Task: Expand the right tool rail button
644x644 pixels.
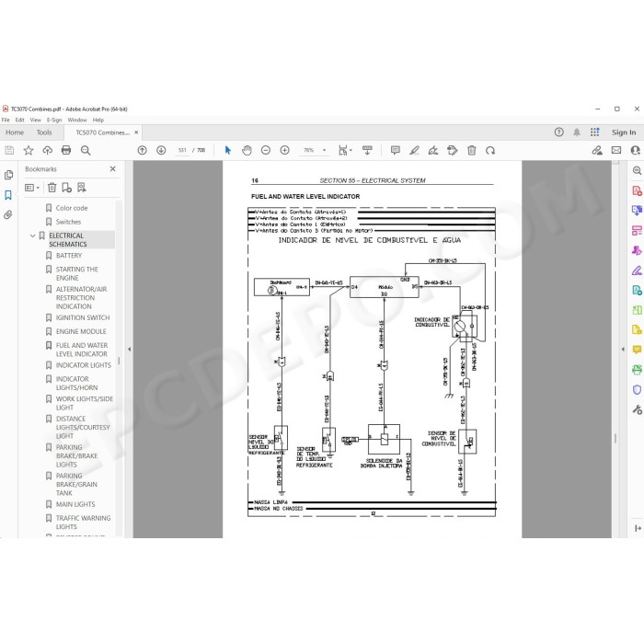Action: [x=638, y=528]
